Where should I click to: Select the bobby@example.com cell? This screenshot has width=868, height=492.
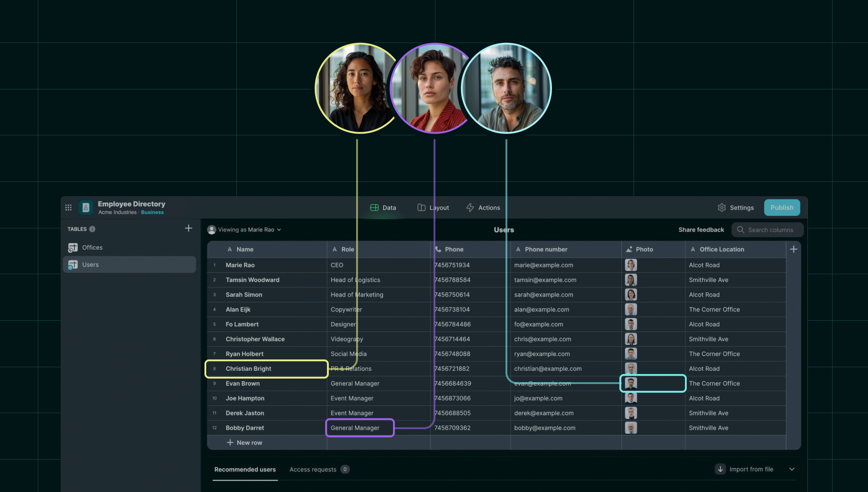(566, 428)
